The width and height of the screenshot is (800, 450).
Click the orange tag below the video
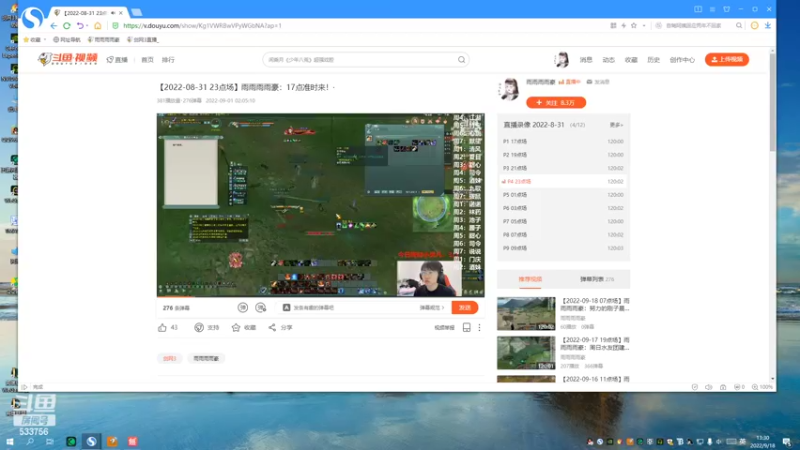169,359
